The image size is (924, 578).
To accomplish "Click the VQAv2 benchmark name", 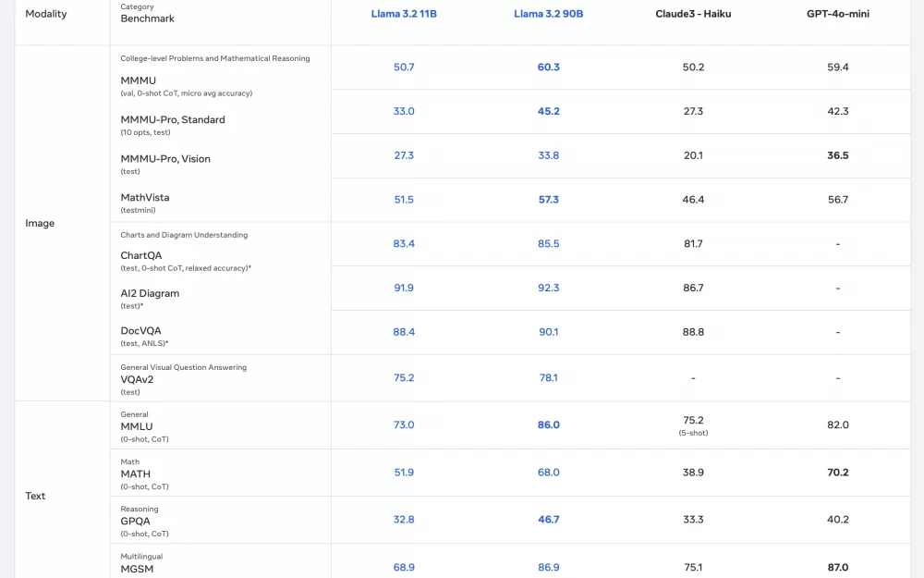I will click(137, 379).
